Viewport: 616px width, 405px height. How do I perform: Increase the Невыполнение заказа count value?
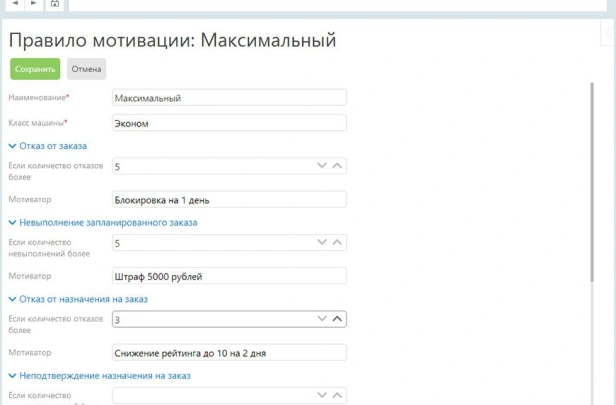tap(337, 243)
